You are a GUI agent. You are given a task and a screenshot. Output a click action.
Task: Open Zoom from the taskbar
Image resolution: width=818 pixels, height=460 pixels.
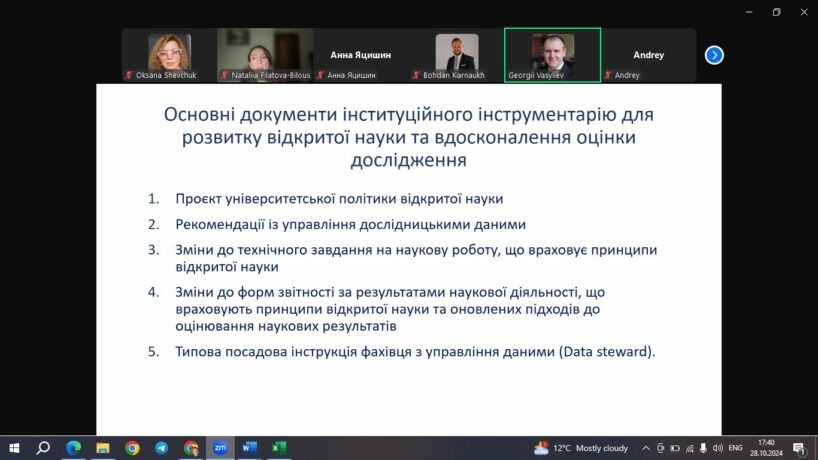[x=220, y=448]
